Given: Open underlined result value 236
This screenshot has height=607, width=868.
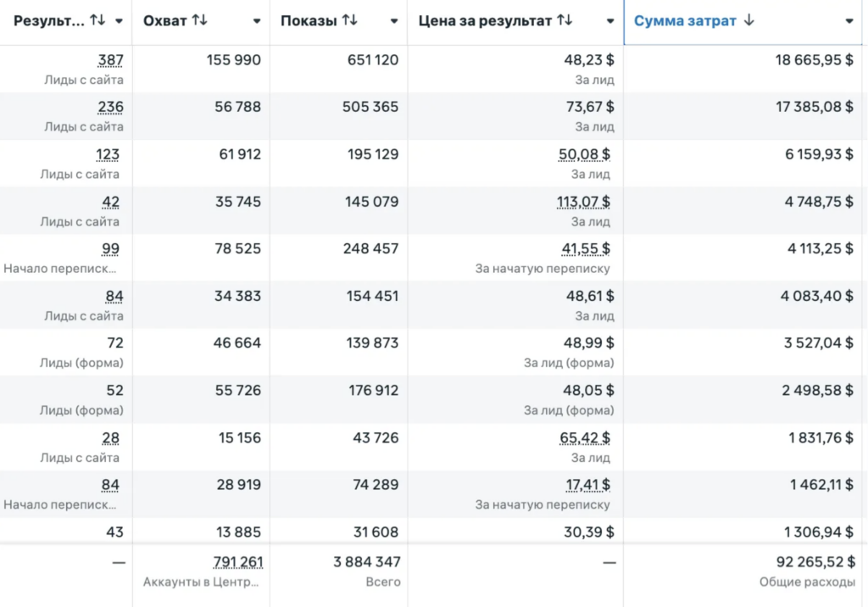Looking at the screenshot, I should point(111,107).
